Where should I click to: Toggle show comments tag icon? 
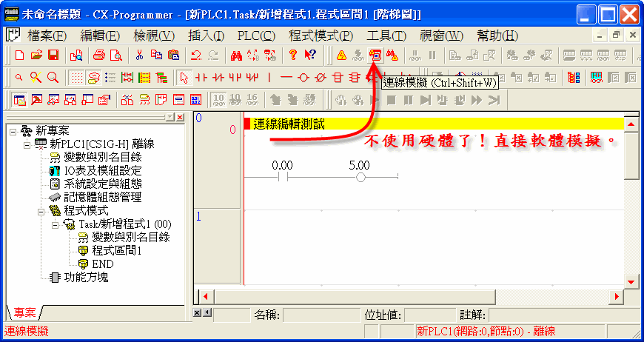pyautogui.click(x=94, y=77)
